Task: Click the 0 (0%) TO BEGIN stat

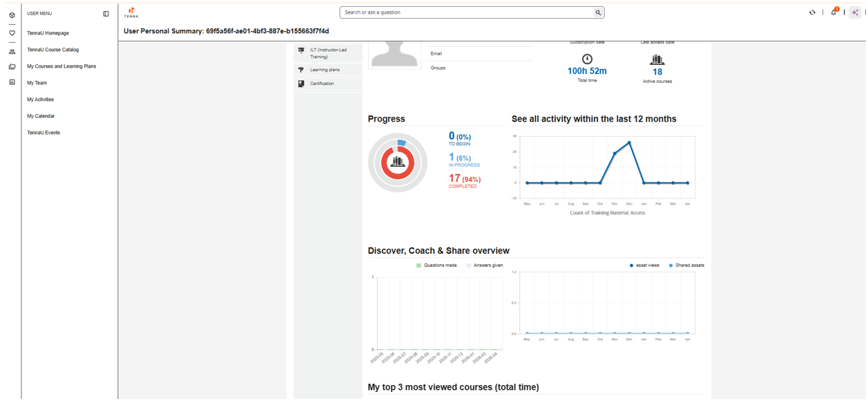Action: tap(460, 138)
